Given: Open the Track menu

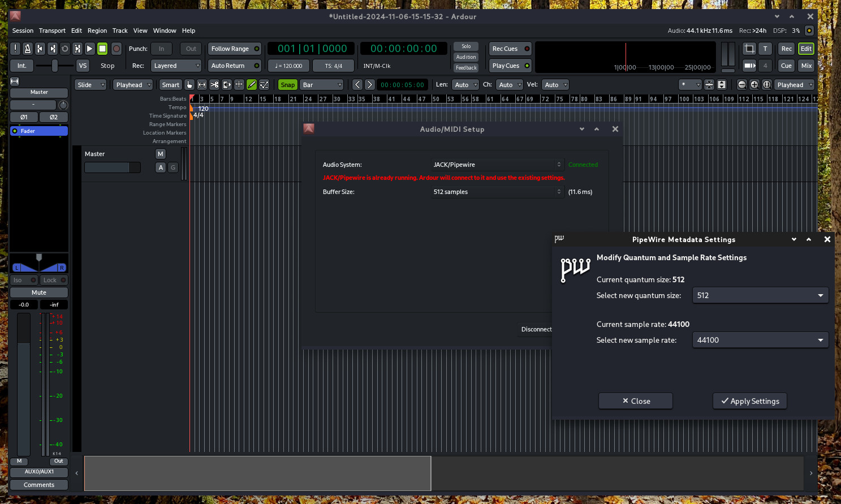Looking at the screenshot, I should 120,31.
